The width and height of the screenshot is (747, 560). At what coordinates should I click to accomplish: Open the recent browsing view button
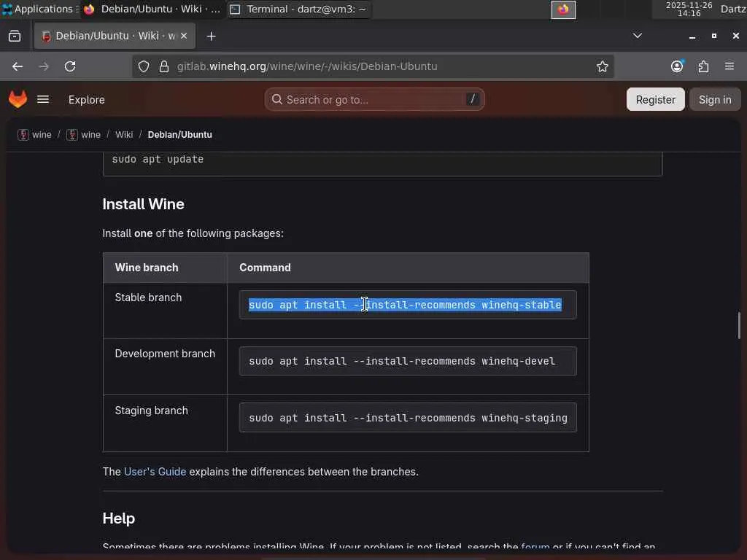(15, 36)
